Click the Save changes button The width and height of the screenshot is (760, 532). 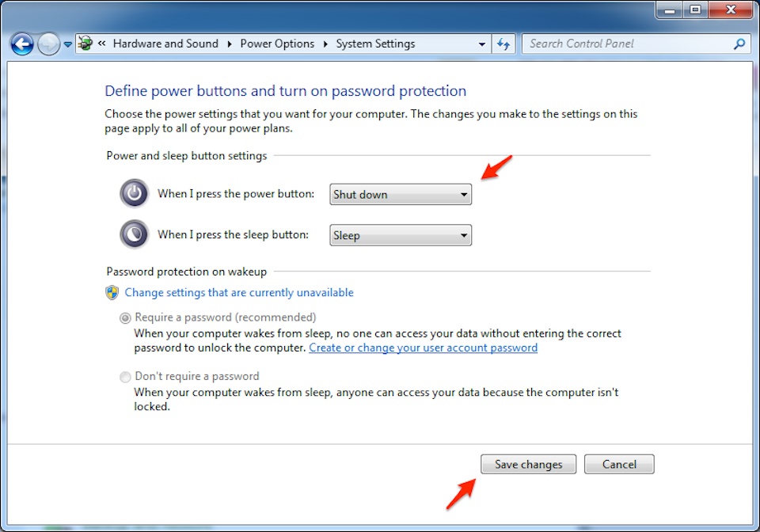pyautogui.click(x=528, y=464)
